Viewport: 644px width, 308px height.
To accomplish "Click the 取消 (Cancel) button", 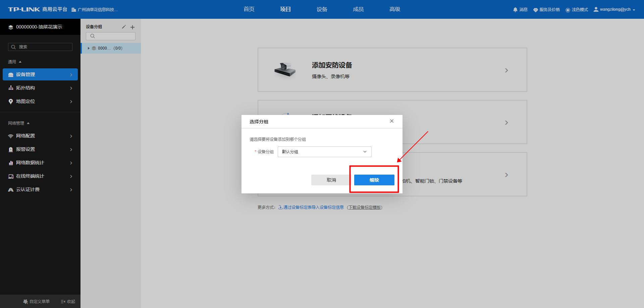I will [331, 180].
